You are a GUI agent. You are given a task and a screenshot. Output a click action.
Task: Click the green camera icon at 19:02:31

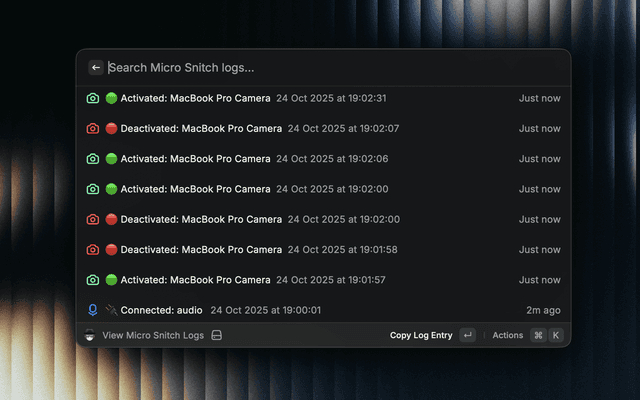coord(93,98)
